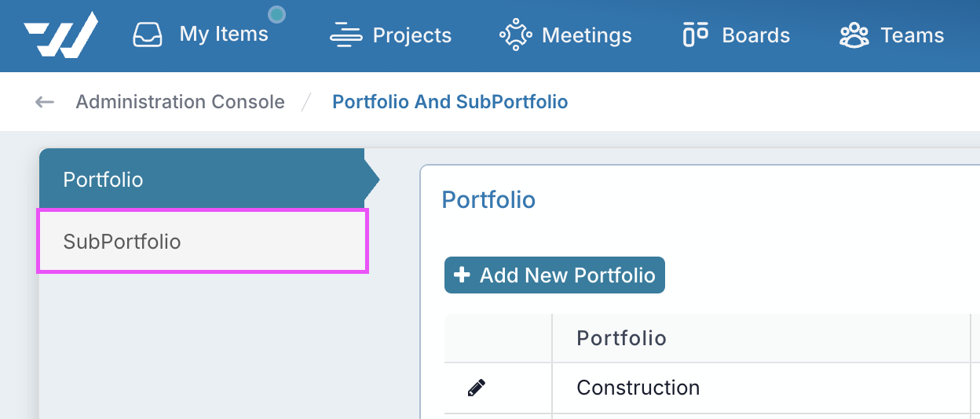Viewport: 980px width, 419px height.
Task: Go to the Meetings menu label
Action: [587, 35]
